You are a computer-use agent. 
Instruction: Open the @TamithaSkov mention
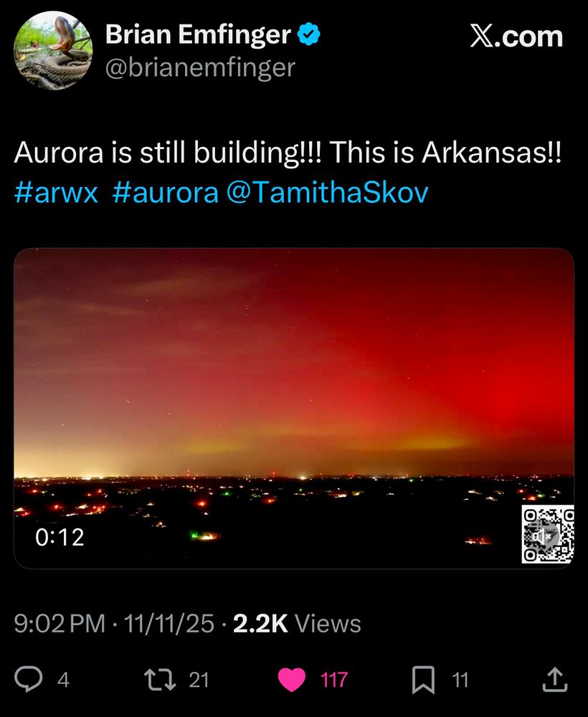[x=328, y=192]
